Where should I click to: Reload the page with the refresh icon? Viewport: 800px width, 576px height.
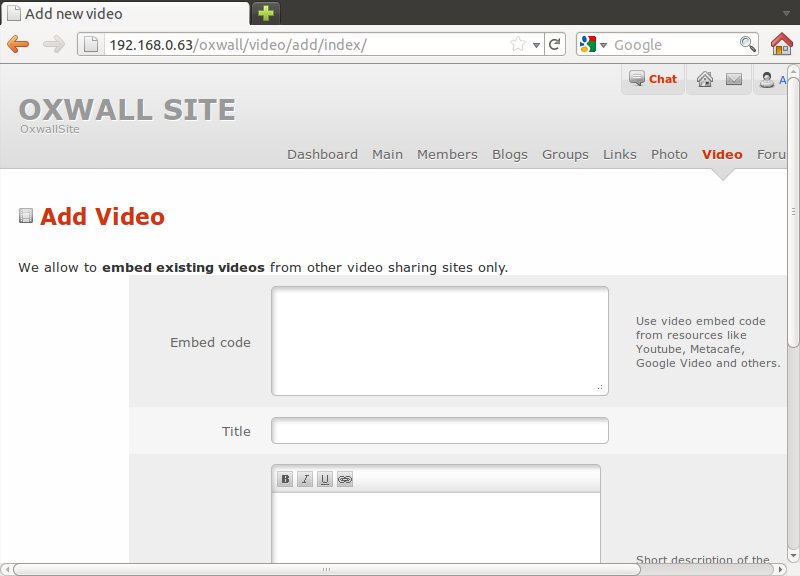tap(555, 44)
